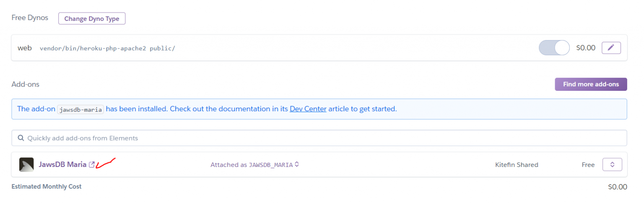Viewport: 644px width, 205px height.
Task: Edit the web dyno via pencil icon
Action: tap(611, 48)
